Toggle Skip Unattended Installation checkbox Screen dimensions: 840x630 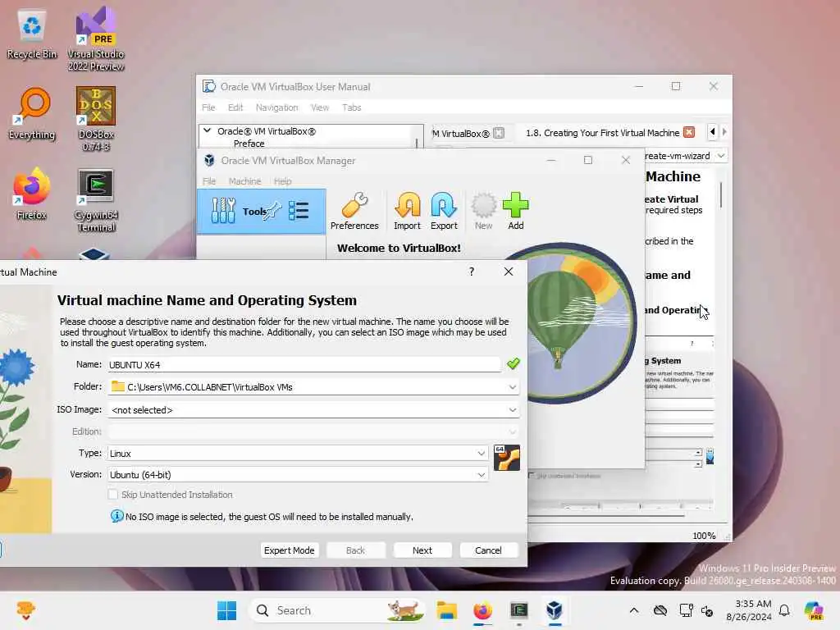112,495
